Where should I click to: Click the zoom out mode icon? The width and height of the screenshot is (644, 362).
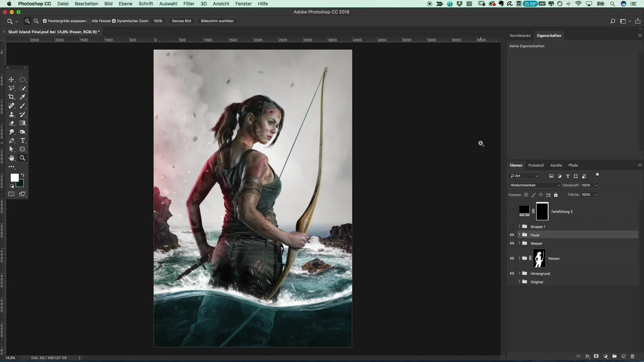pyautogui.click(x=36, y=21)
